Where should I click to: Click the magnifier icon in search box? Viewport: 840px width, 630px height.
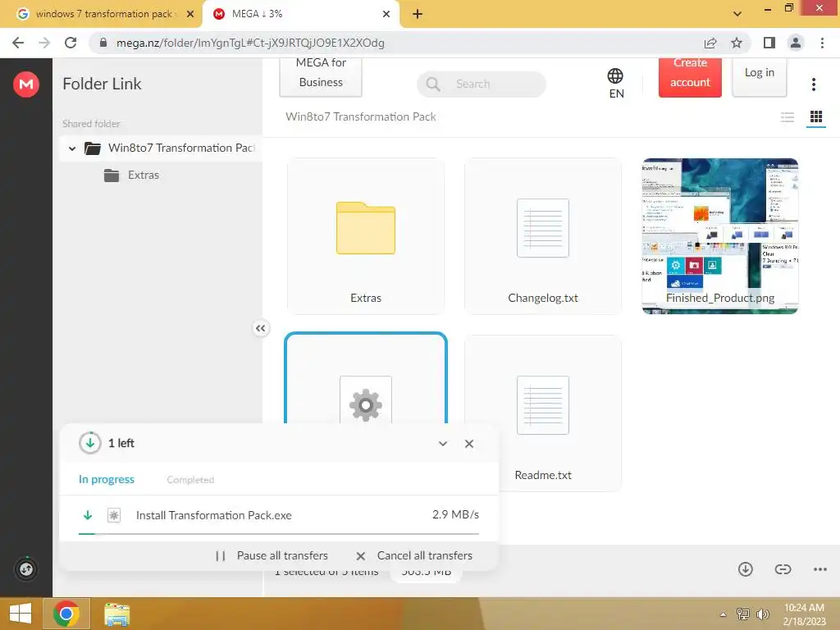[433, 84]
